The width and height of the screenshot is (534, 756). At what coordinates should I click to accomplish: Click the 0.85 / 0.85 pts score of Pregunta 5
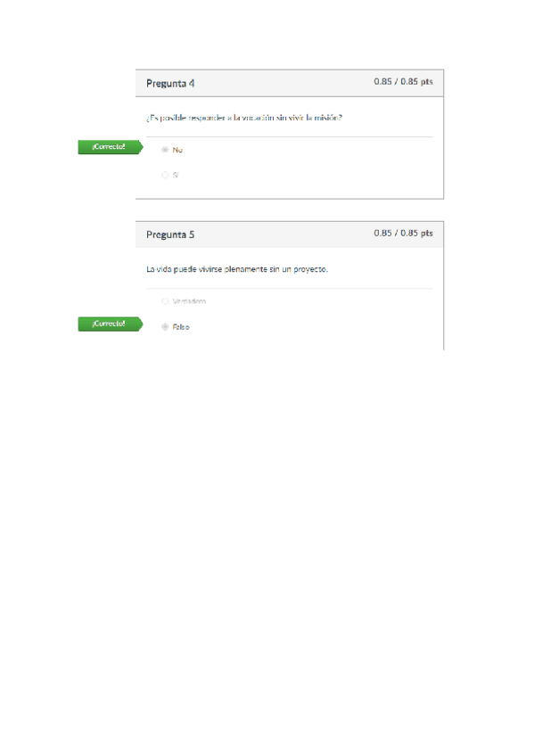[403, 233]
